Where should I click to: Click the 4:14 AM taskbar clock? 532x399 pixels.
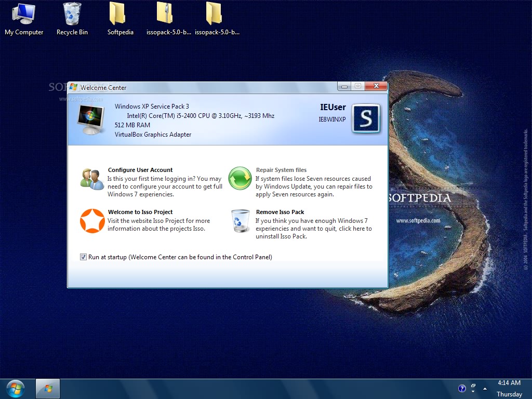(x=509, y=383)
